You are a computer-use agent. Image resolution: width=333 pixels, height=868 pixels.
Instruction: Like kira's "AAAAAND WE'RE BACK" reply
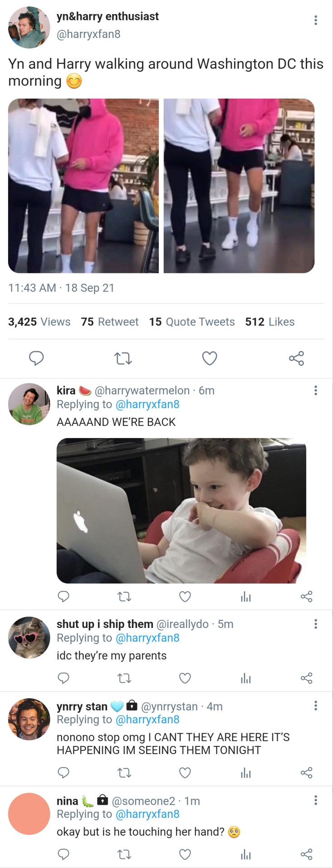coord(185,597)
